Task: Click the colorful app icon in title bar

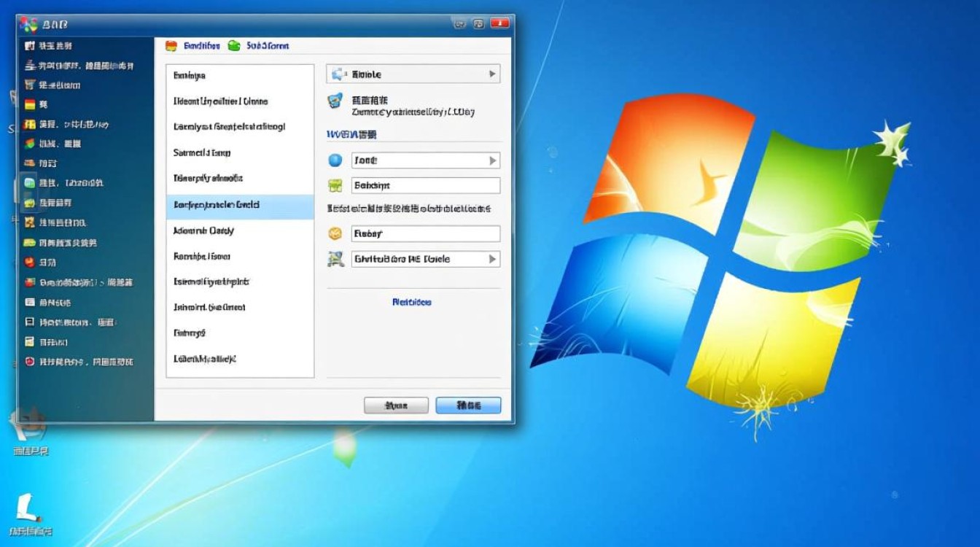Action: [x=28, y=24]
